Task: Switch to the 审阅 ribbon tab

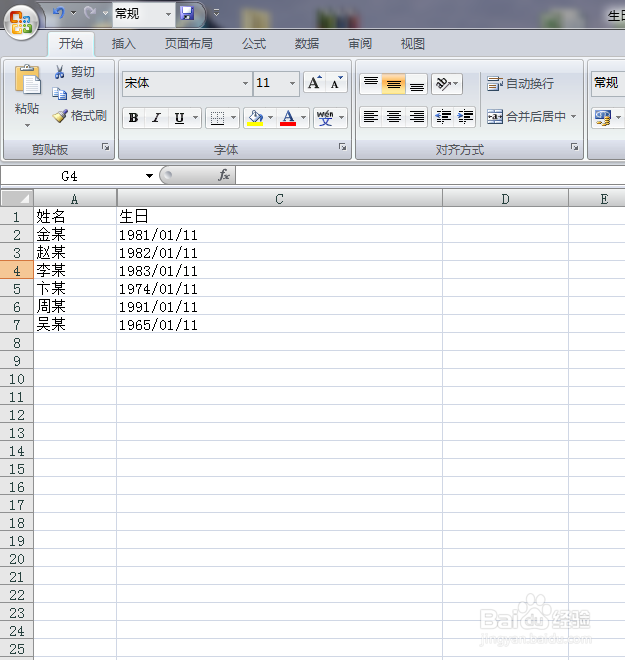Action: tap(360, 44)
